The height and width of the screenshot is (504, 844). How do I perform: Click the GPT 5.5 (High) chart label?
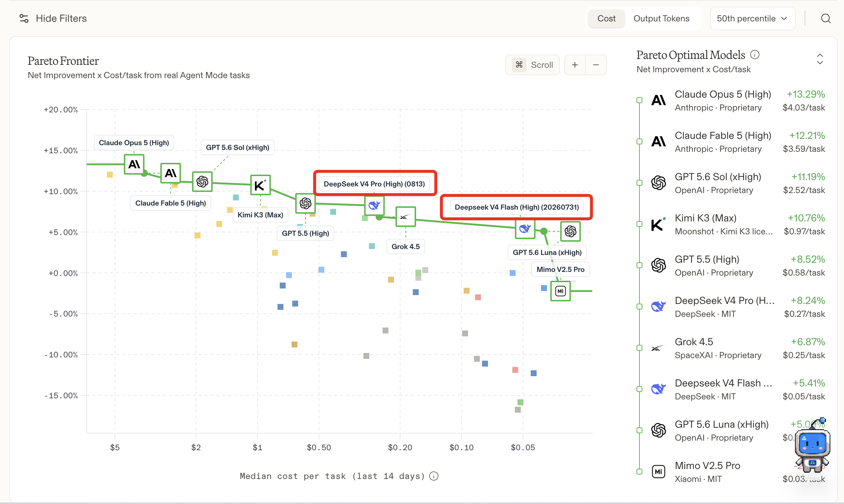[306, 233]
